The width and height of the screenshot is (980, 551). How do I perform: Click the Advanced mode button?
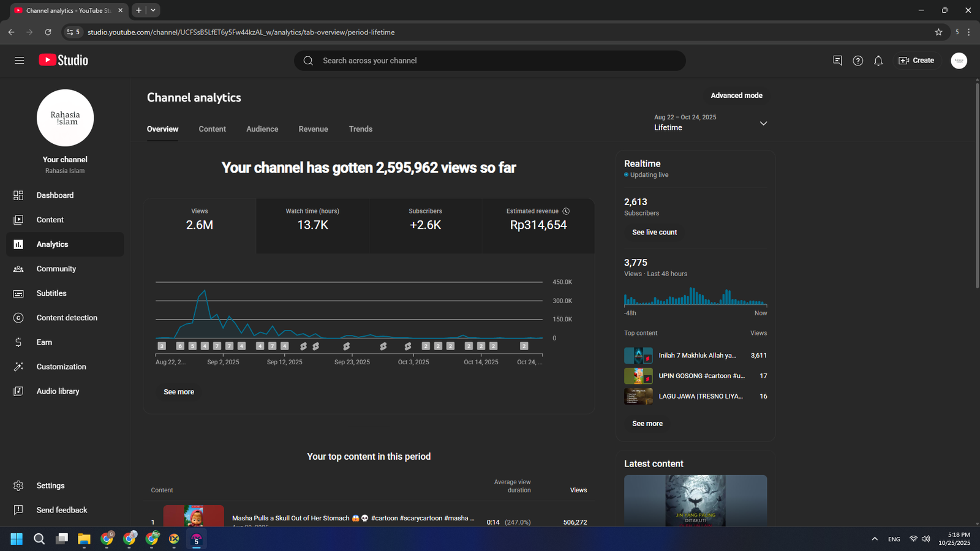(x=736, y=96)
